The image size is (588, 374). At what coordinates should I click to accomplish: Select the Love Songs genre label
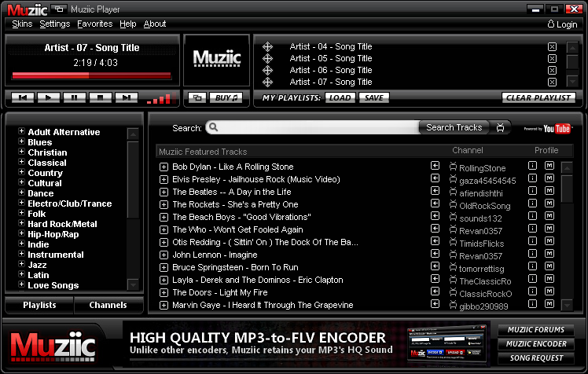coord(53,285)
